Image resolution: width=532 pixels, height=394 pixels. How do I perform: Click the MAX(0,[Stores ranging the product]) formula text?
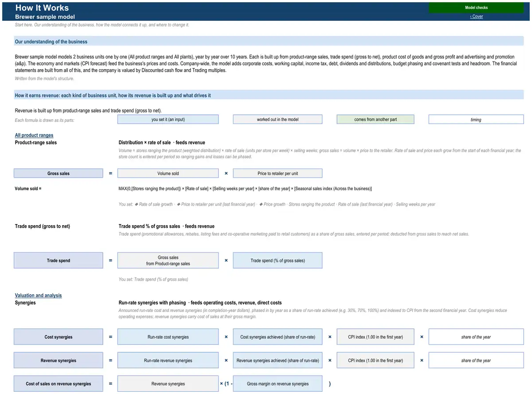pyautogui.click(x=245, y=188)
